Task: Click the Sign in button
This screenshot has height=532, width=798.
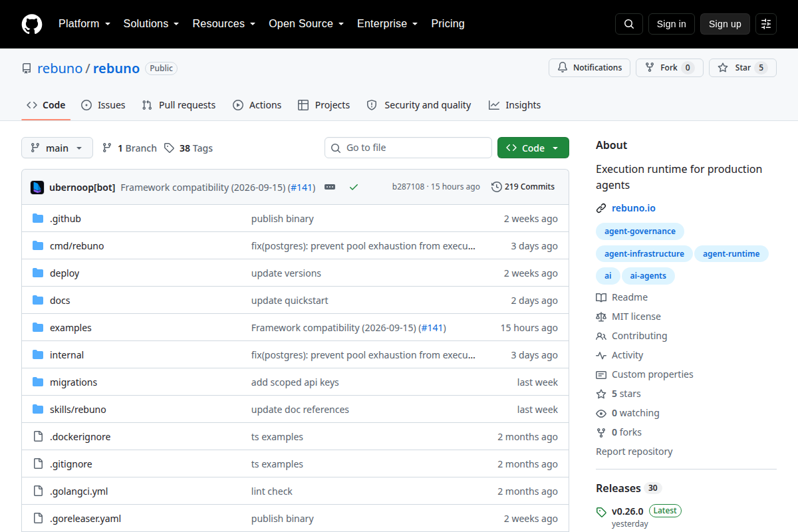Action: tap(671, 24)
